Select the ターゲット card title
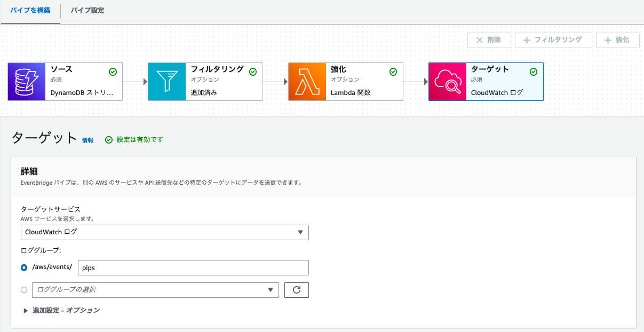Viewport: 644px width, 332px height. (x=490, y=69)
